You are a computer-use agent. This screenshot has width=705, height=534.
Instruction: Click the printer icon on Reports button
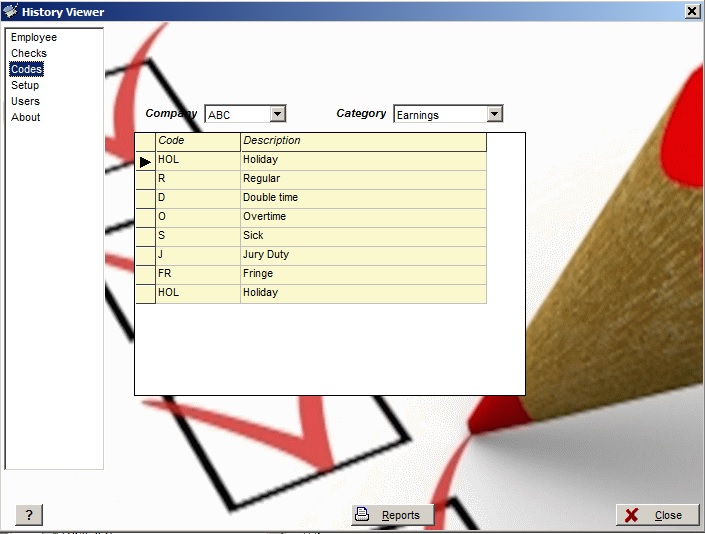click(362, 514)
